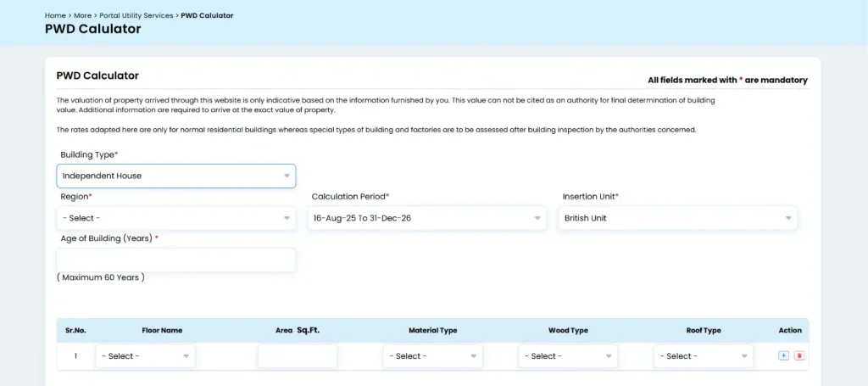
Task: Click the 'All fields marked with * are mandatory' note
Action: tap(728, 81)
